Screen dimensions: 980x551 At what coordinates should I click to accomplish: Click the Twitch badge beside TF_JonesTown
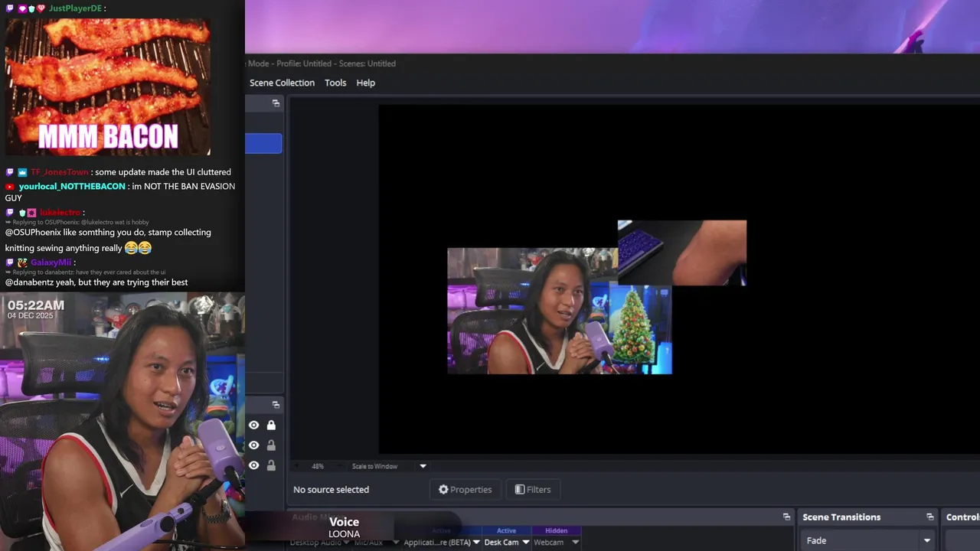pyautogui.click(x=10, y=172)
